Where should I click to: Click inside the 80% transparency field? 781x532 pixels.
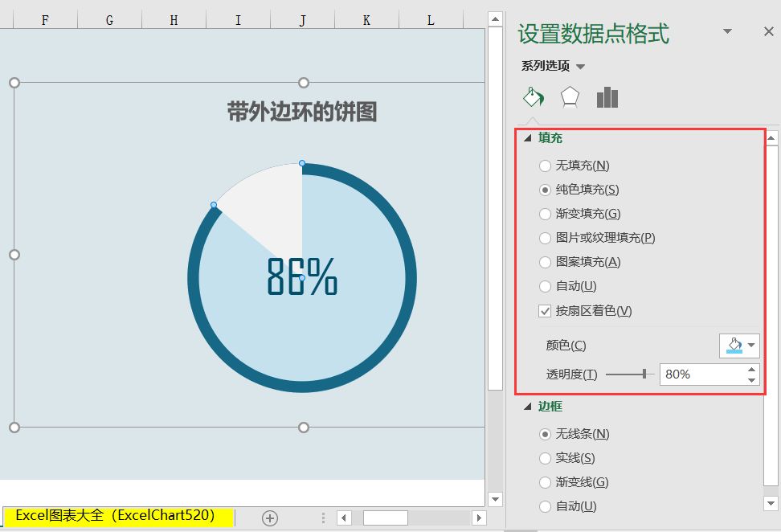[x=695, y=374]
